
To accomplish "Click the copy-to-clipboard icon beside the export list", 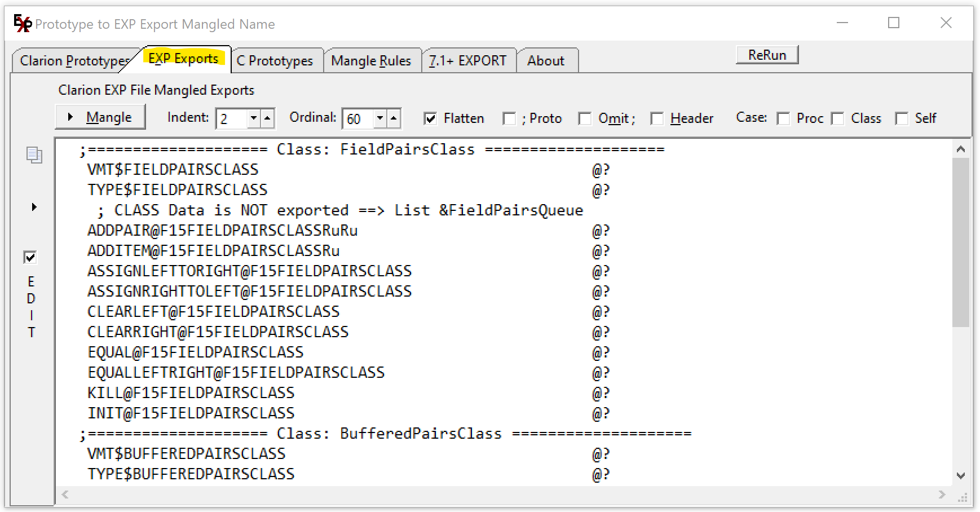I will pos(34,155).
